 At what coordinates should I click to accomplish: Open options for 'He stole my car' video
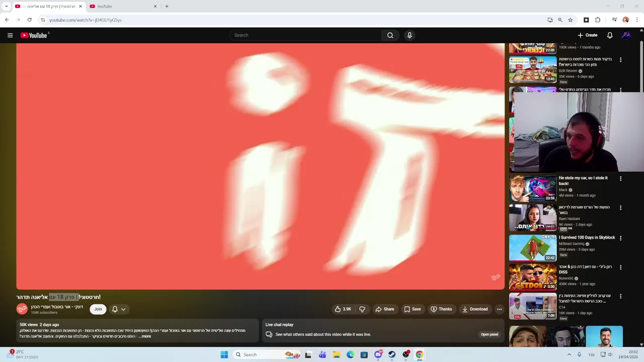(x=620, y=178)
